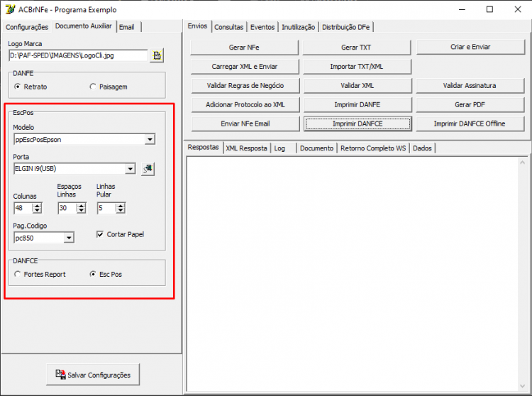This screenshot has width=532, height=396.
Task: Switch to the Documento Auxiliar tab
Action: click(x=84, y=26)
